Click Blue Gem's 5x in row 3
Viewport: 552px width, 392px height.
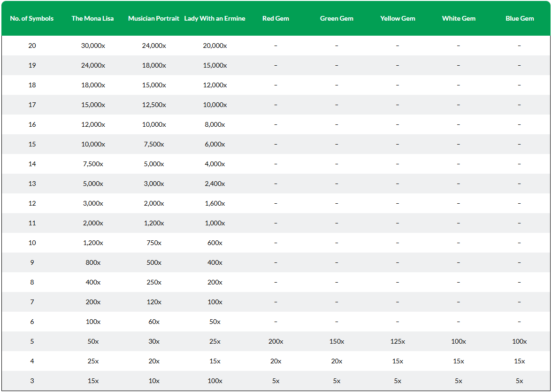[x=520, y=381]
